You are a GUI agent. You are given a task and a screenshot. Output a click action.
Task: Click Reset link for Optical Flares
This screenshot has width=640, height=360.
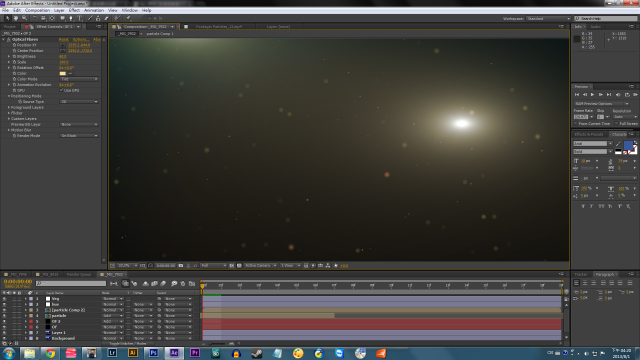pos(64,40)
